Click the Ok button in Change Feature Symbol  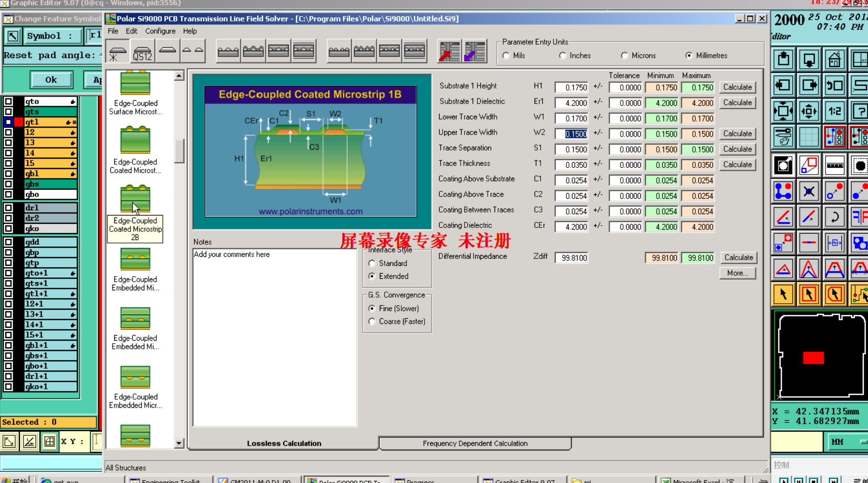pyautogui.click(x=51, y=80)
